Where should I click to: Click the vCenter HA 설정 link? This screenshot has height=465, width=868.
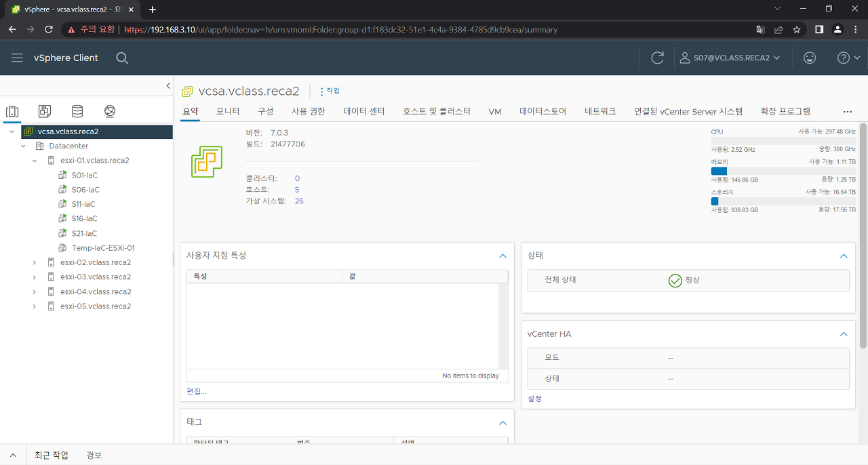[535, 399]
